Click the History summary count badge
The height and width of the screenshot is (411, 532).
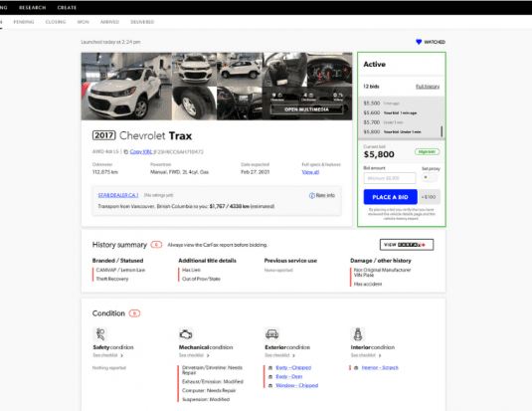pos(156,245)
